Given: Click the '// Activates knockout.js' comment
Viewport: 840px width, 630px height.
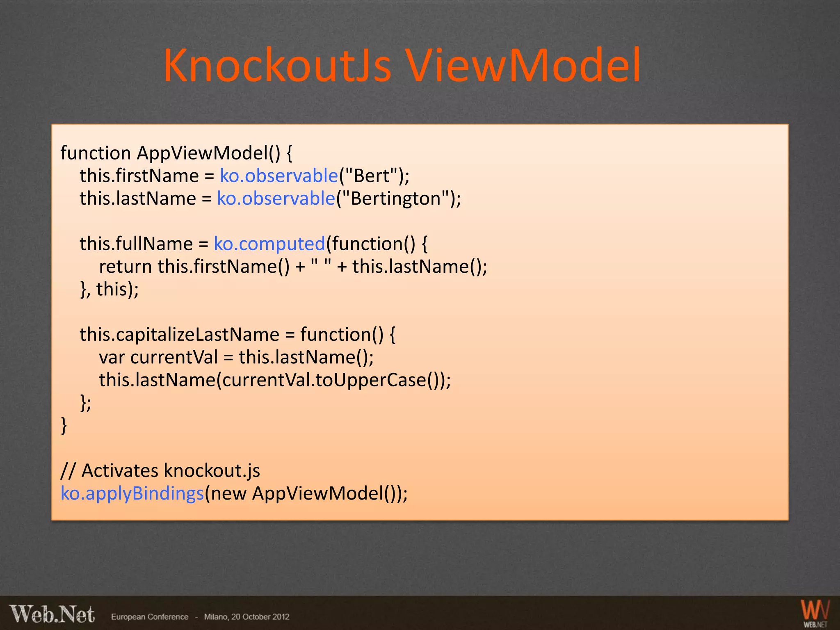Looking at the screenshot, I should 160,470.
